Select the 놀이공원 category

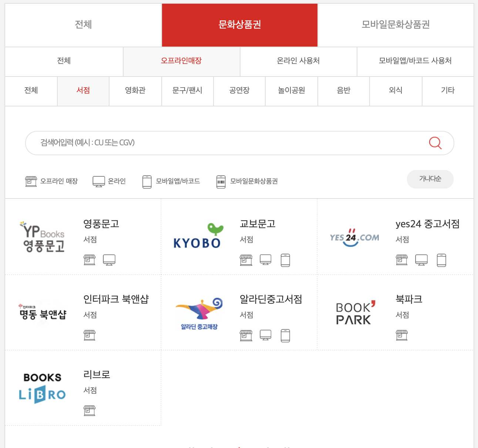coord(291,91)
